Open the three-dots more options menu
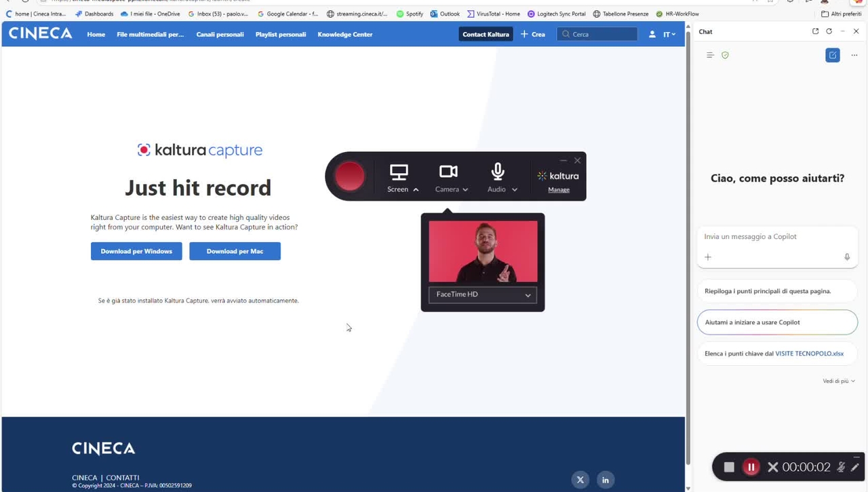Image resolution: width=868 pixels, height=492 pixels. tap(854, 55)
